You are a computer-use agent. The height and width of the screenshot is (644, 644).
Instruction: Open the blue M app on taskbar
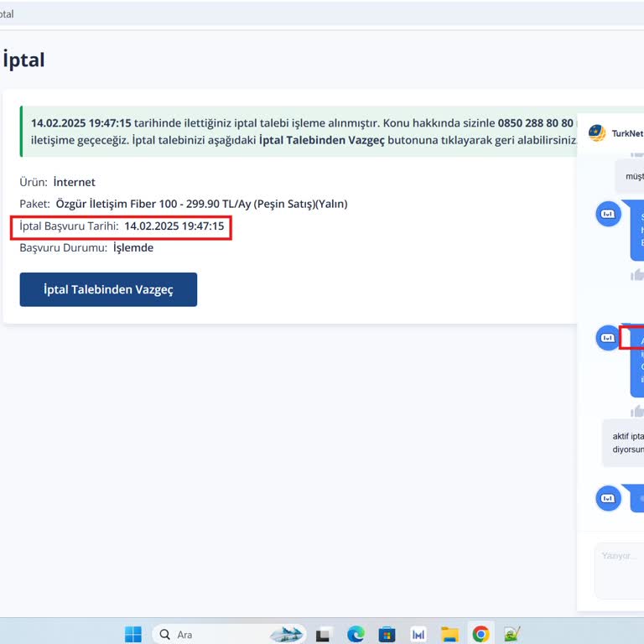pos(418,635)
